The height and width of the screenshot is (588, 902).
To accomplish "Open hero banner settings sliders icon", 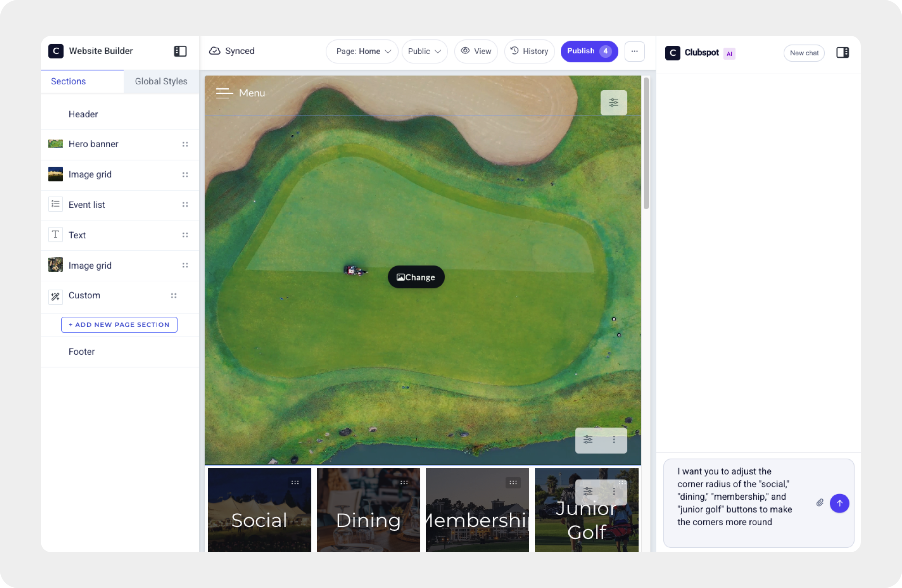I will click(x=588, y=439).
